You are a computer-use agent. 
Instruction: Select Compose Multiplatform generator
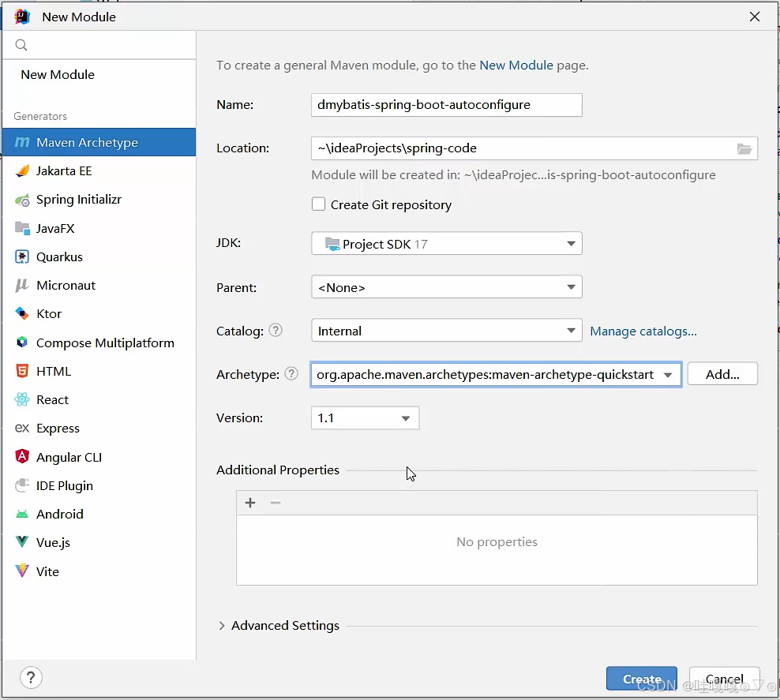point(99,343)
